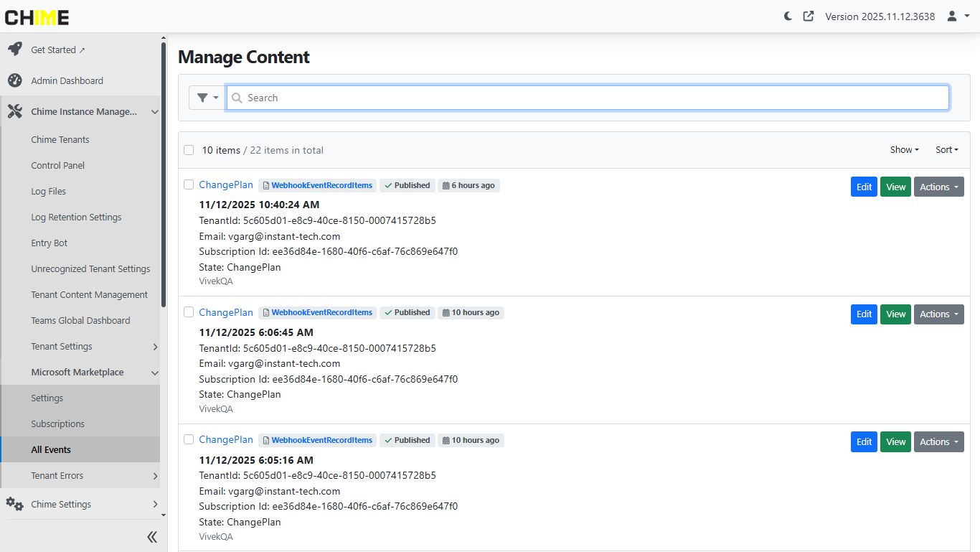Image resolution: width=980 pixels, height=552 pixels.
Task: Select checkbox for 6:06:45 AM ChangePlan entry
Action: tap(189, 312)
